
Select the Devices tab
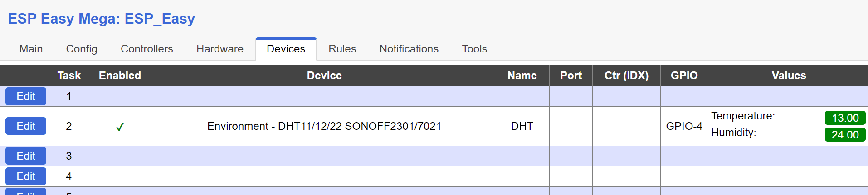(x=286, y=49)
